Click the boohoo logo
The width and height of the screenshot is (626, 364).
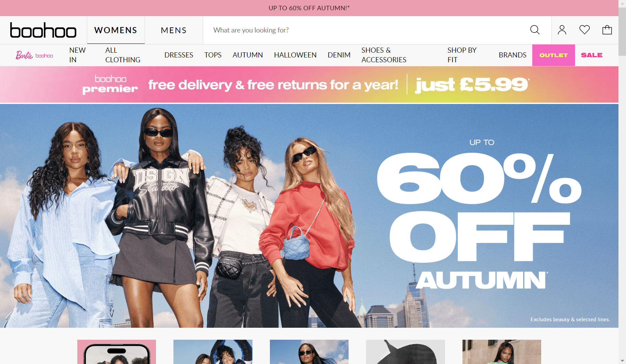click(x=43, y=30)
